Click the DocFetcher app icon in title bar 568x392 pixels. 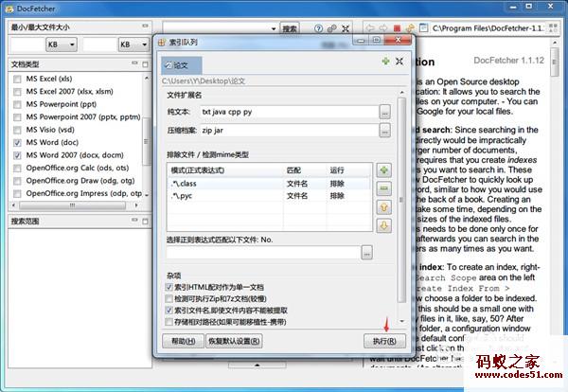pyautogui.click(x=9, y=9)
